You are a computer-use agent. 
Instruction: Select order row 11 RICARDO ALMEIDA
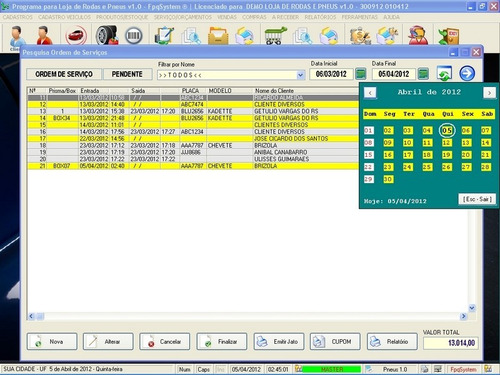click(x=193, y=98)
